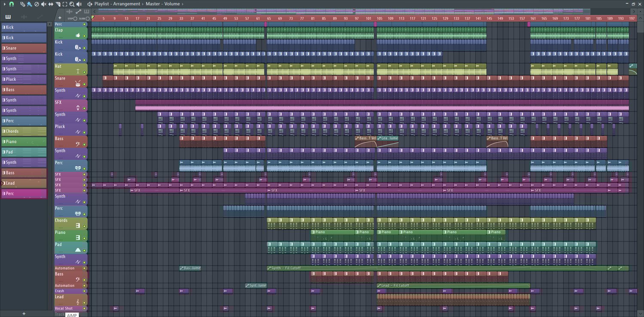Screen dimensions: 644x317
Task: Click bar 161 on the timeline ruler
Action: [x=533, y=18]
